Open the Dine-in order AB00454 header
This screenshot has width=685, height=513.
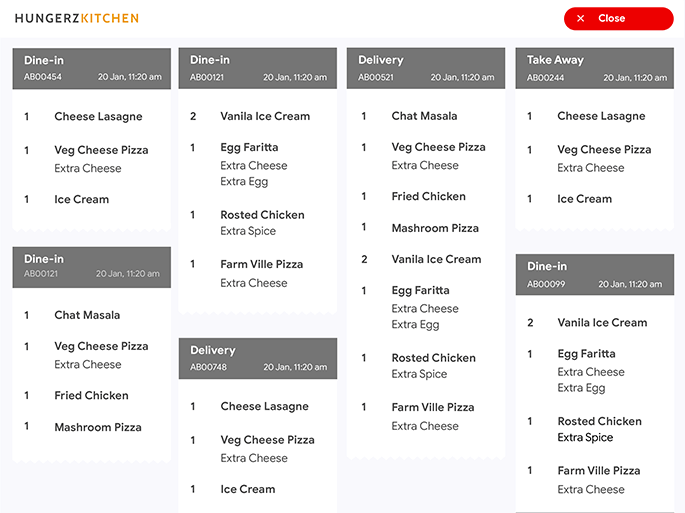click(91, 68)
